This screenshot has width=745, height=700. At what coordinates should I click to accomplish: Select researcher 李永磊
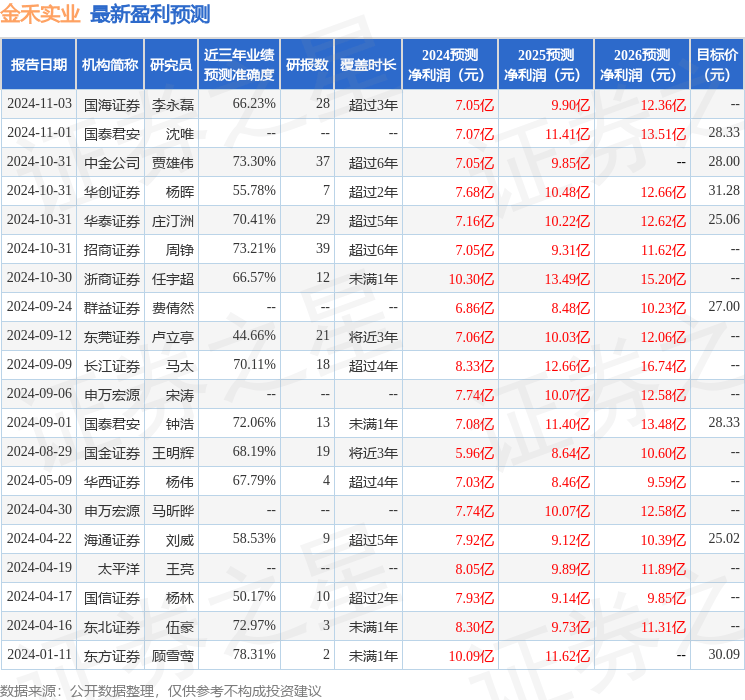tap(173, 105)
